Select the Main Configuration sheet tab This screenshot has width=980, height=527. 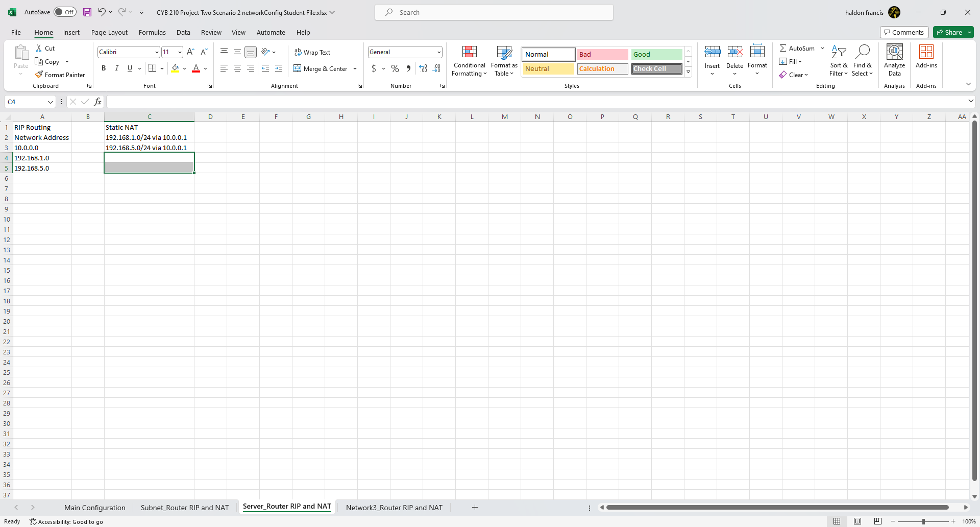coord(95,508)
